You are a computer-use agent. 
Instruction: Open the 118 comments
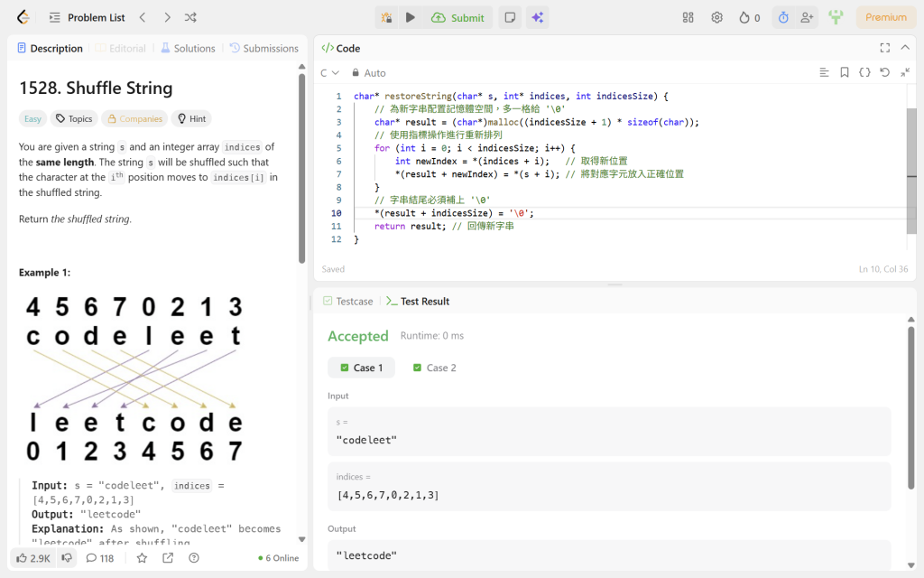(99, 558)
